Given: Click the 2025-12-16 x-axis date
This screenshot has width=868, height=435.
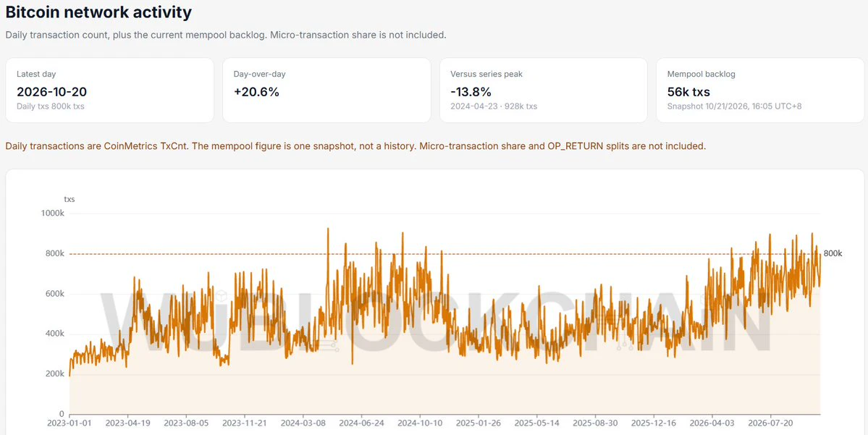Looking at the screenshot, I should 654,423.
